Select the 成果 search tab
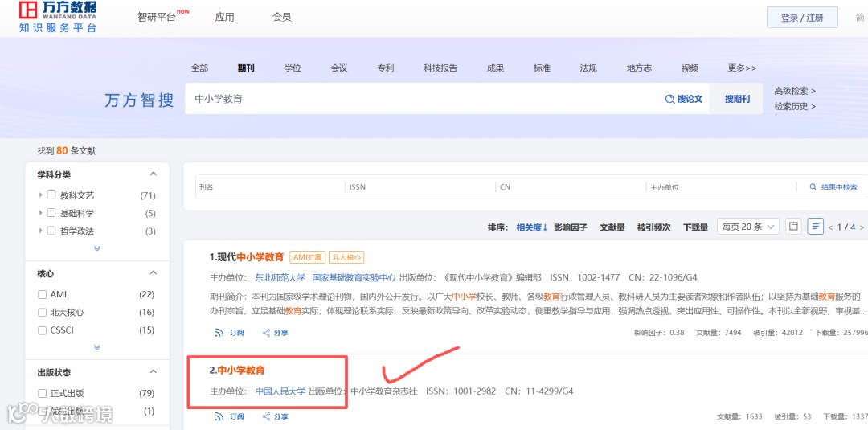The height and width of the screenshot is (430, 868). tap(495, 68)
